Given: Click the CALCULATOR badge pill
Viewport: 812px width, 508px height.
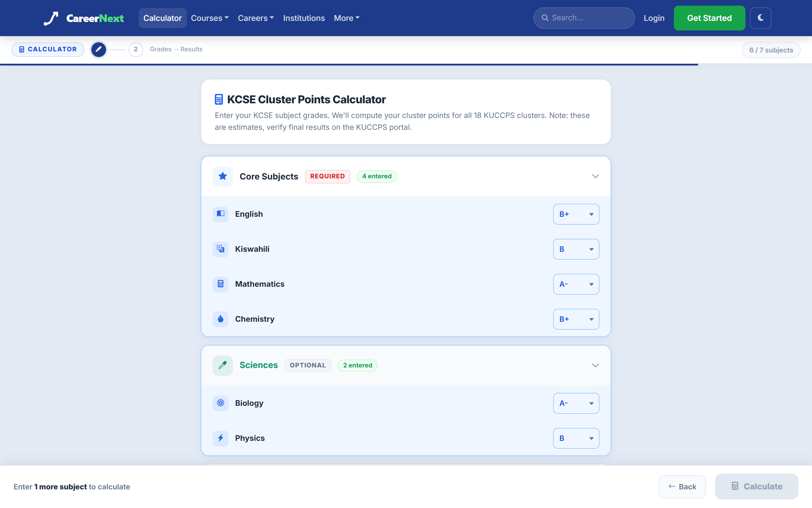Looking at the screenshot, I should click(48, 49).
